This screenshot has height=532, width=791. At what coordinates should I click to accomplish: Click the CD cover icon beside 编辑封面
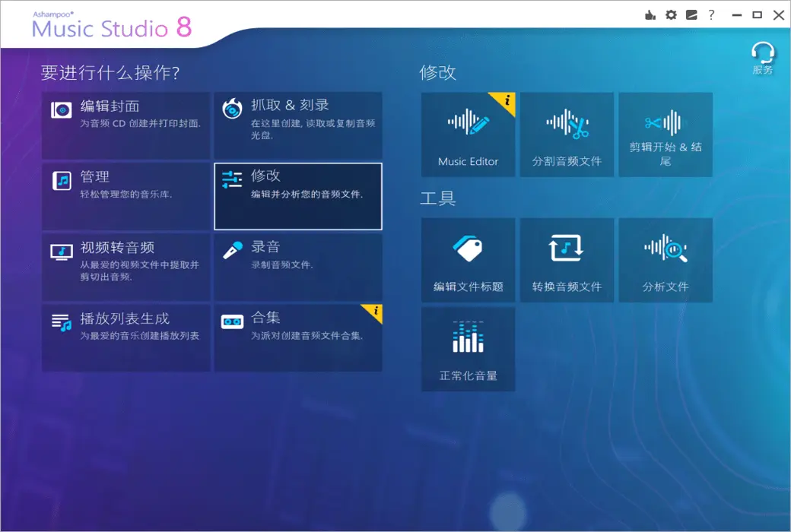[x=62, y=110]
